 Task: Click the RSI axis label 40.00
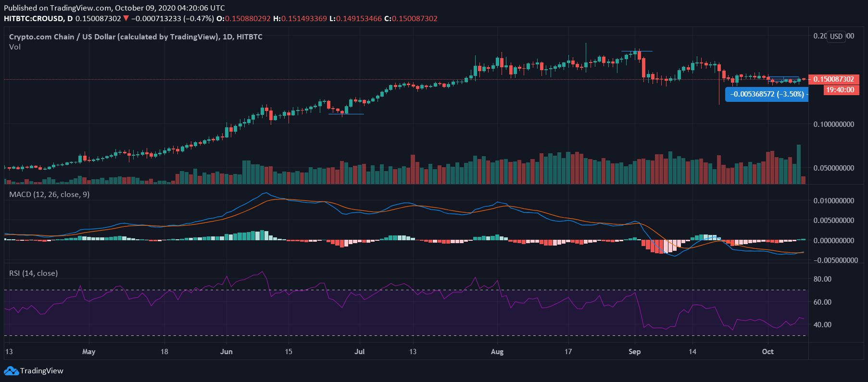[822, 325]
